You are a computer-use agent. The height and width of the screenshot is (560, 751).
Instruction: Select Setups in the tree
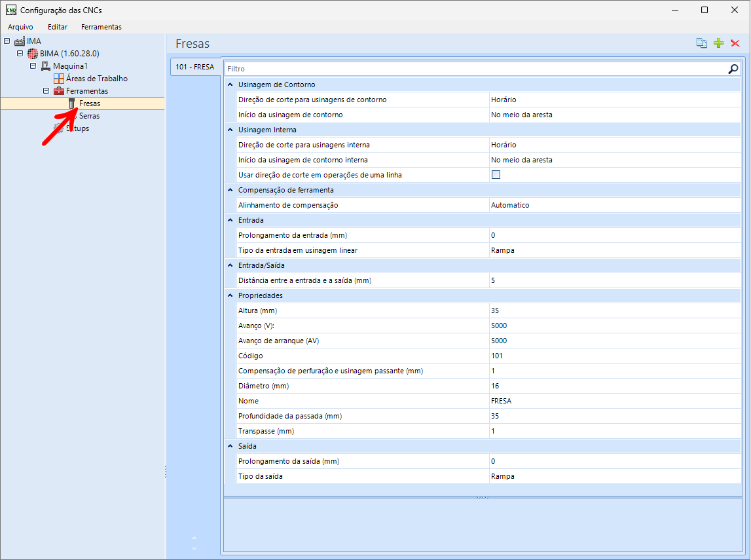[78, 128]
